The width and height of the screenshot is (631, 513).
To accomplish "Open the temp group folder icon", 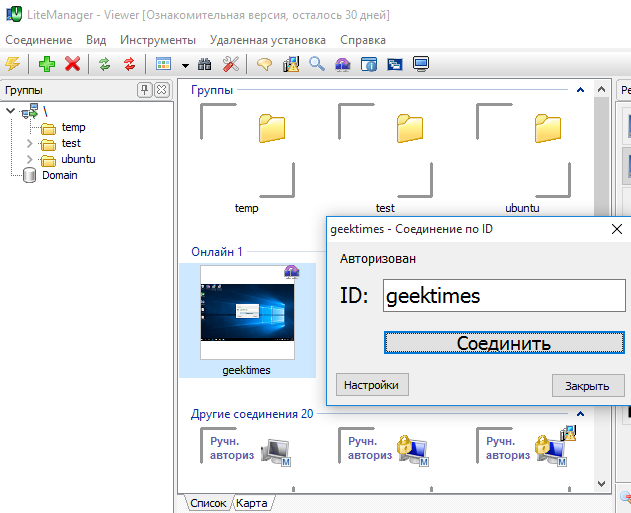I will pos(272,128).
